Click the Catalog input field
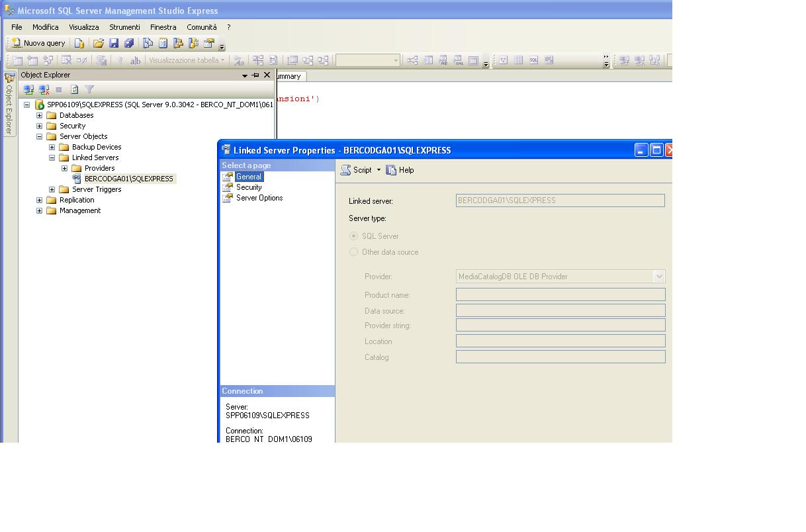 pos(560,357)
